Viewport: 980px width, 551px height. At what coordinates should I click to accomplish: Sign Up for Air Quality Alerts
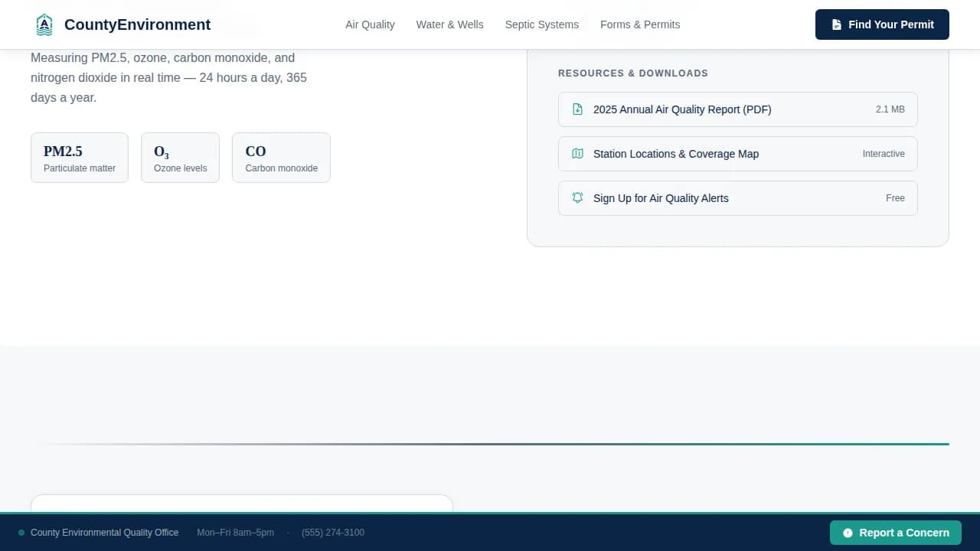click(737, 198)
